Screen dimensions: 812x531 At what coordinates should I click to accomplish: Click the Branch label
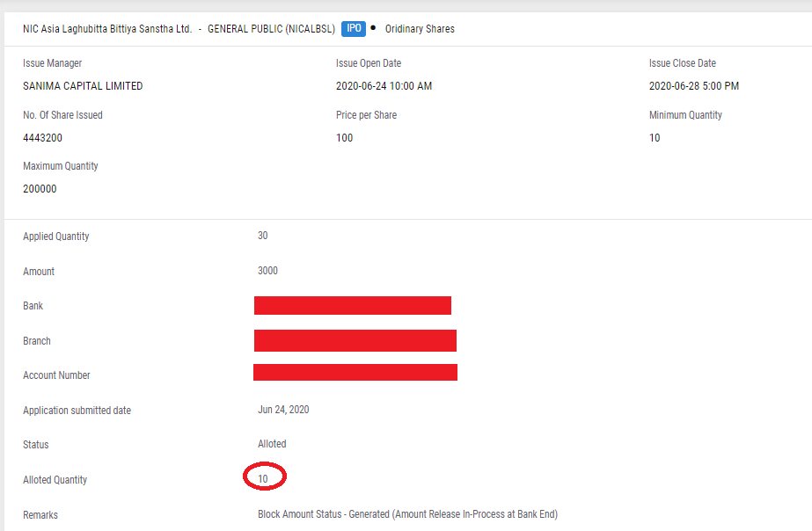point(37,341)
